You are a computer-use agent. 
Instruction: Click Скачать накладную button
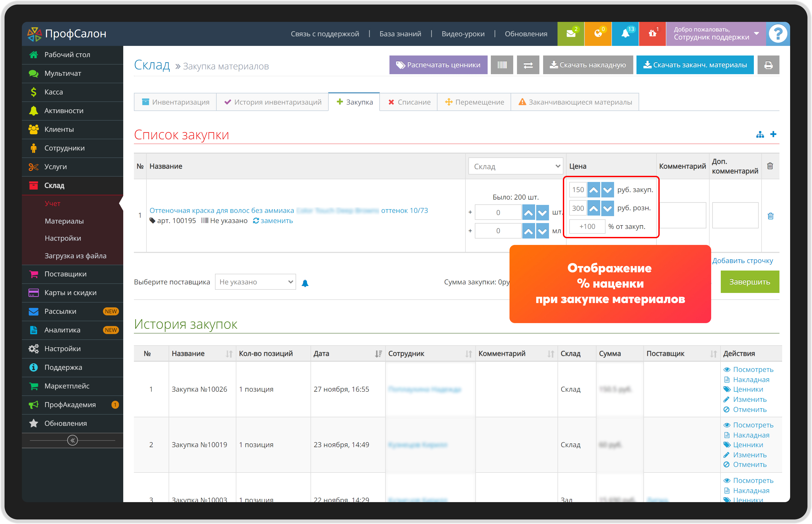point(588,65)
